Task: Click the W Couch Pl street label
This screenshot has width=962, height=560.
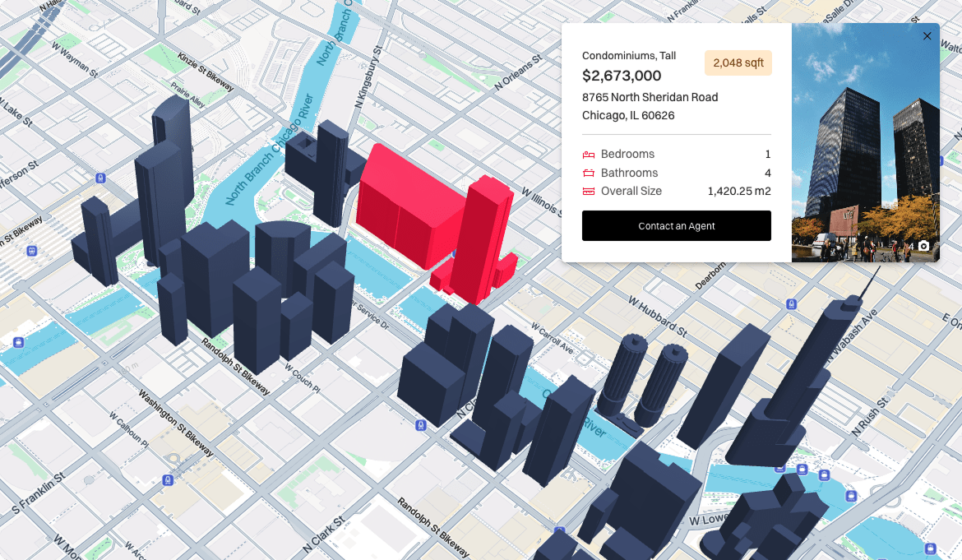Action: [x=302, y=377]
